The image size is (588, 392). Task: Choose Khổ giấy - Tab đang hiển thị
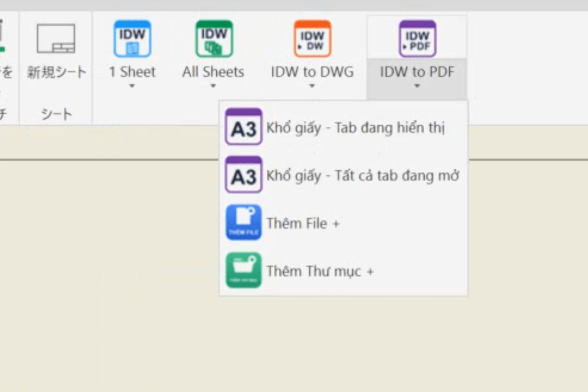[x=343, y=127]
